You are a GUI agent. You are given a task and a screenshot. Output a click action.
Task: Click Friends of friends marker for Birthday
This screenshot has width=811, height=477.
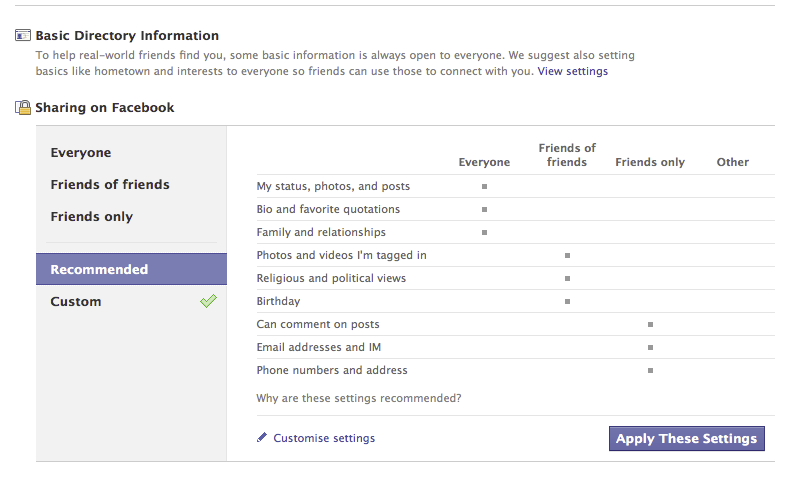click(567, 302)
